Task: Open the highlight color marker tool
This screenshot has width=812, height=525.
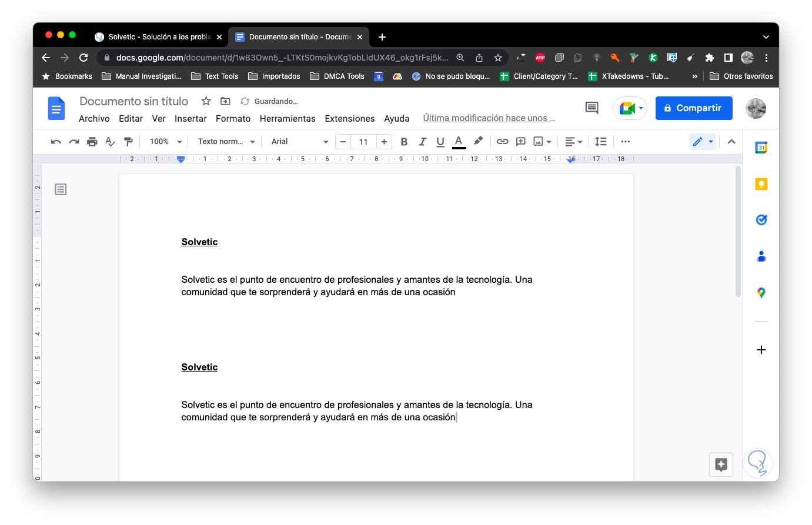Action: click(x=478, y=141)
